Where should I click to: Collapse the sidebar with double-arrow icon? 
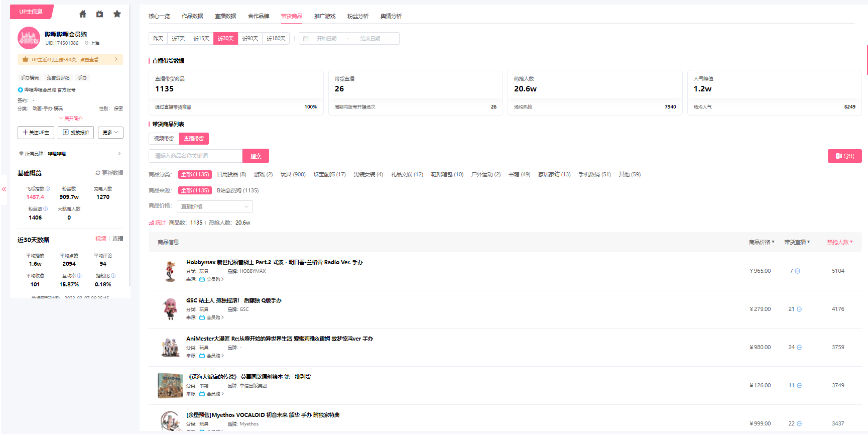point(4,189)
